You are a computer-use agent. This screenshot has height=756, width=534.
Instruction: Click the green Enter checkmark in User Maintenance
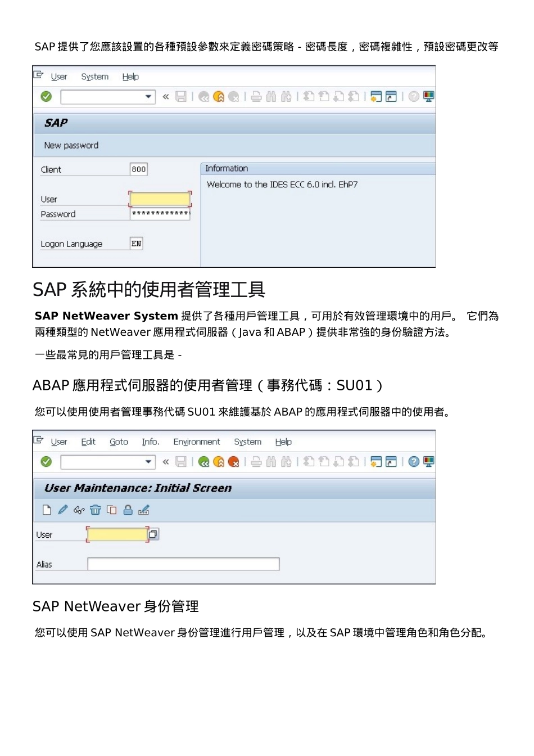coord(46,462)
